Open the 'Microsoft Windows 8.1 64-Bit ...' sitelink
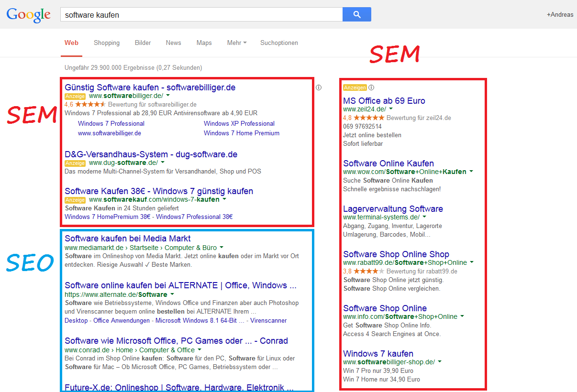This screenshot has height=392, width=577. 200,320
